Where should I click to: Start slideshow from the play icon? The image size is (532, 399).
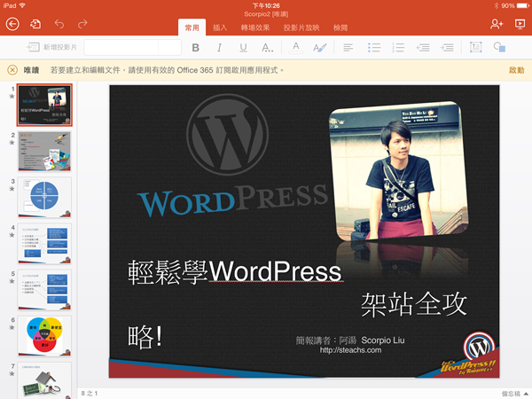click(x=520, y=25)
